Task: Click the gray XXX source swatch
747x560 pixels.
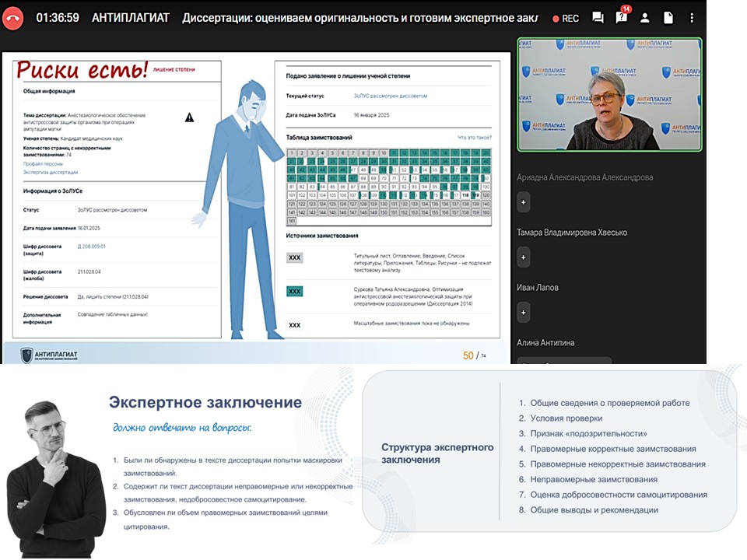Action: [294, 257]
